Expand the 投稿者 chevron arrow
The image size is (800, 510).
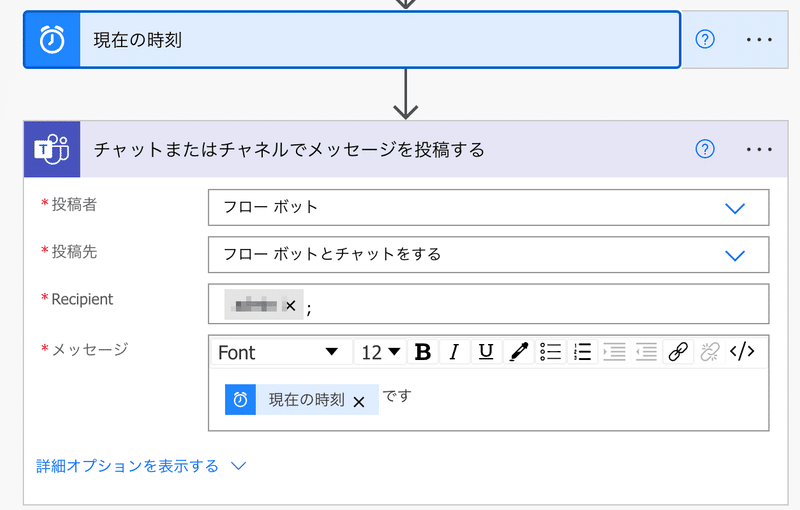pos(735,208)
